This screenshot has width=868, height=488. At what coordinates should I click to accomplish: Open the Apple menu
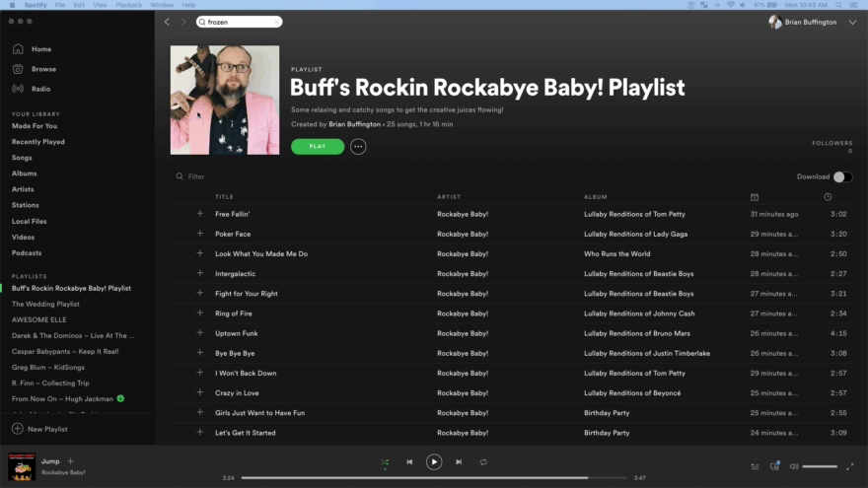click(x=12, y=5)
